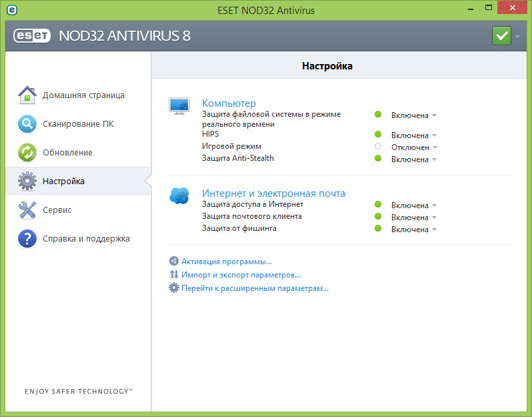
Task: Expand Включена dropdown for real-time file protection
Action: [x=414, y=115]
